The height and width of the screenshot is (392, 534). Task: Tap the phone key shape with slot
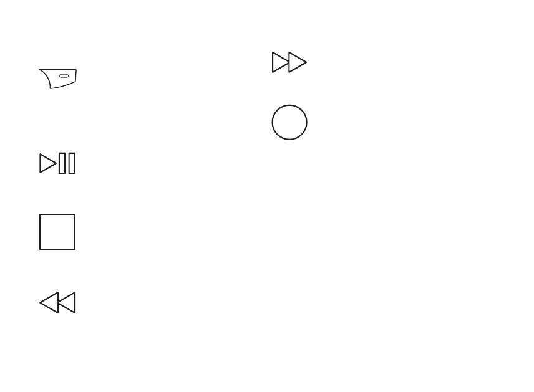(58, 79)
